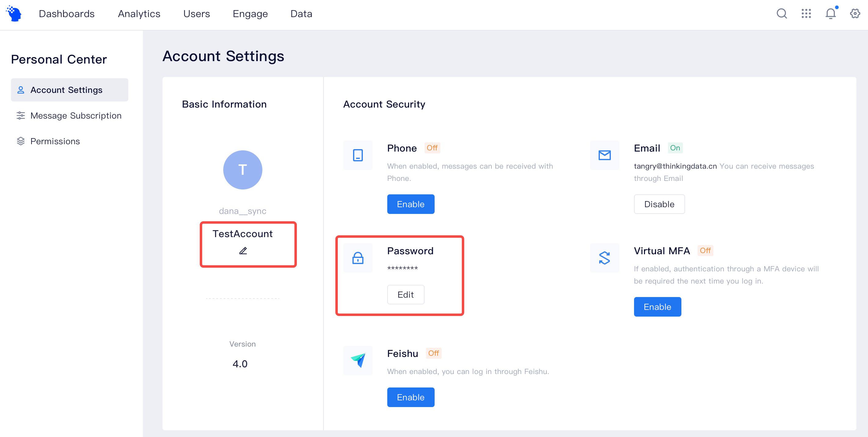Image resolution: width=868 pixels, height=437 pixels.
Task: Select Account Settings in sidebar
Action: pos(70,90)
